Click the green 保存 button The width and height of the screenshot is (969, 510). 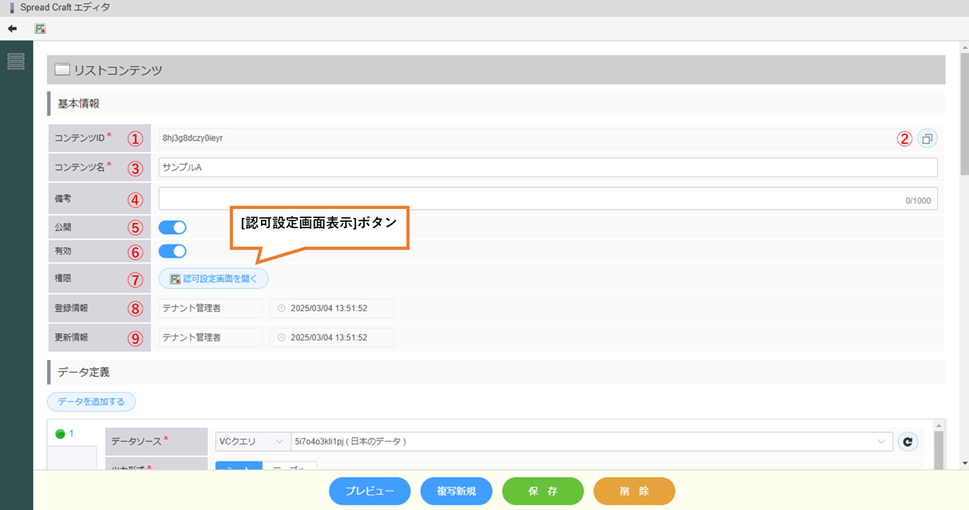[542, 491]
